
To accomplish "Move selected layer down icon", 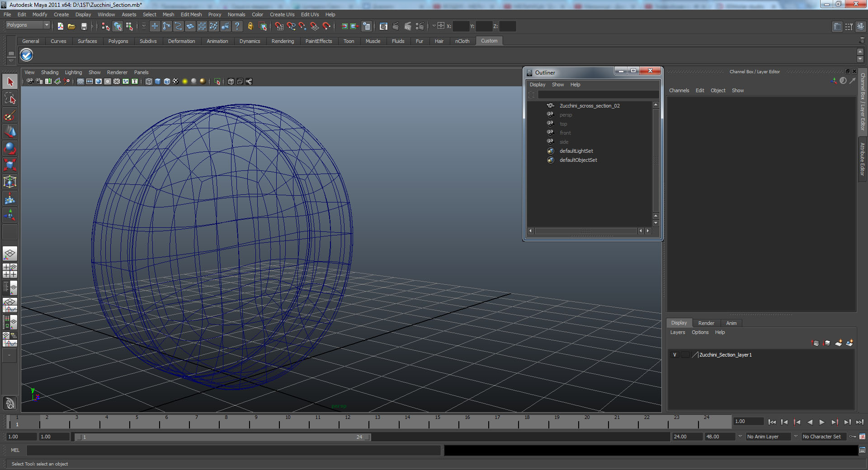I will (x=827, y=343).
